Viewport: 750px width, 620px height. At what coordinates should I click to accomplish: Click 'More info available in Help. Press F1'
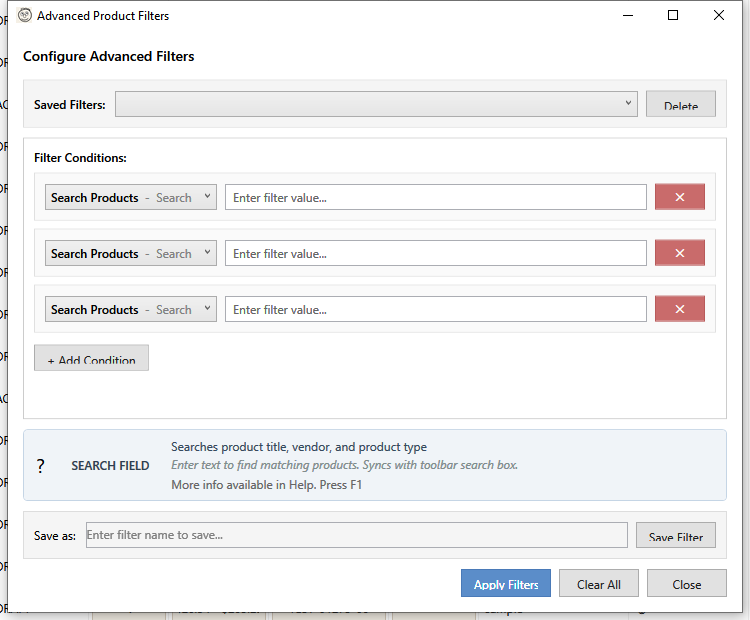coord(266,485)
